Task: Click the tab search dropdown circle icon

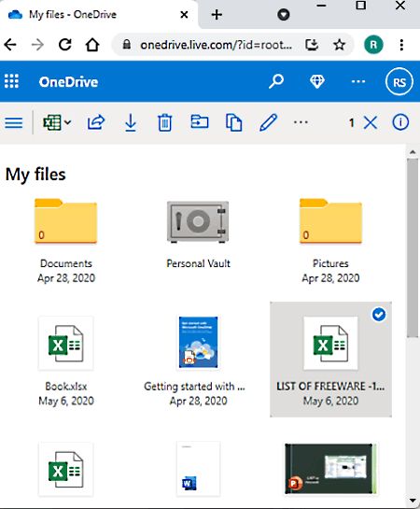Action: [284, 15]
